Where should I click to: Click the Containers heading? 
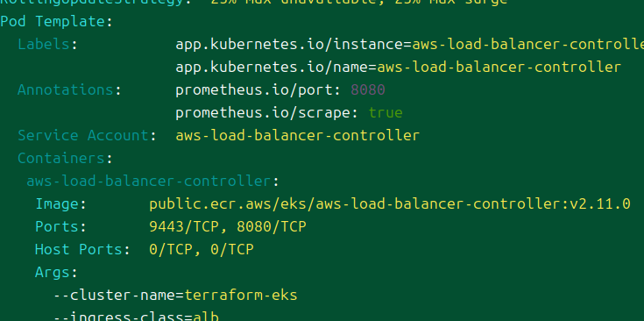pyautogui.click(x=60, y=158)
